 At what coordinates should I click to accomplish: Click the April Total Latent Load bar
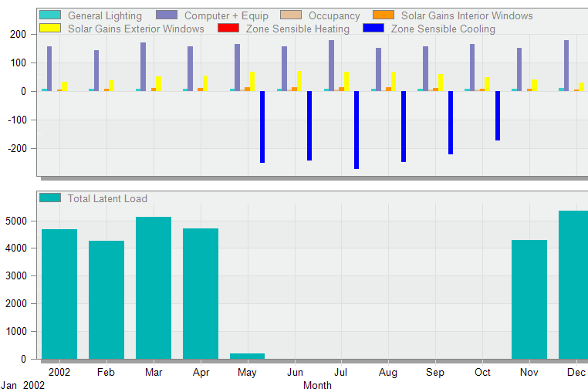tap(201, 293)
